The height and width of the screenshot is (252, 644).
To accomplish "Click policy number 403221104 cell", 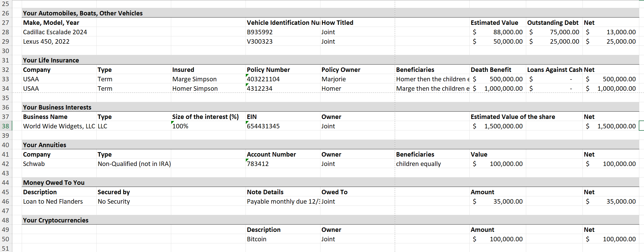I will coord(283,79).
